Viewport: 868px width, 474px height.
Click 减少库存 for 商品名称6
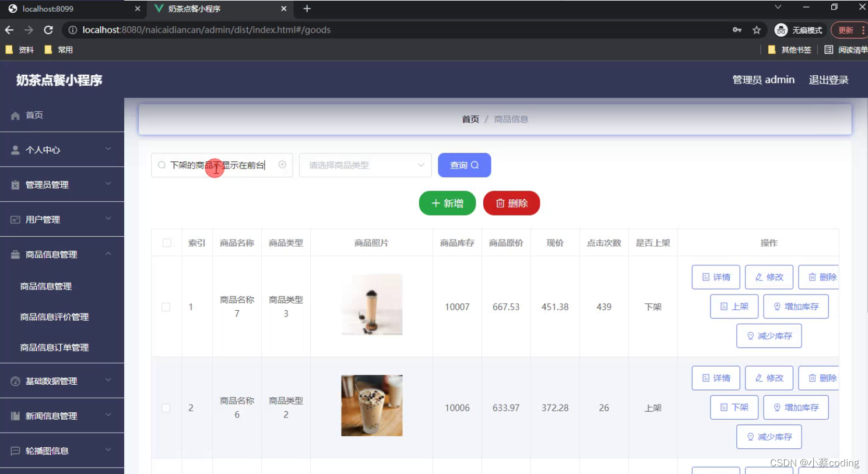pos(769,437)
